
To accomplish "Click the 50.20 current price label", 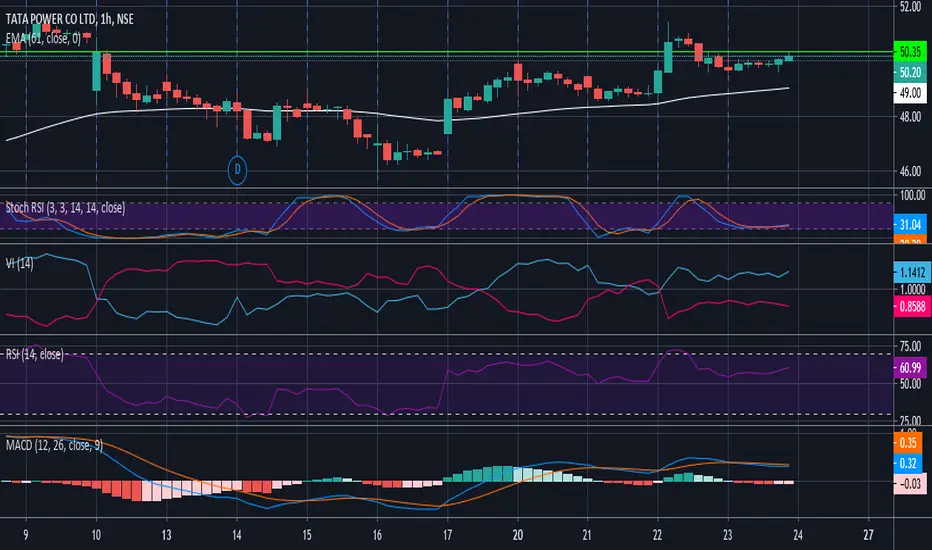I will click(910, 73).
